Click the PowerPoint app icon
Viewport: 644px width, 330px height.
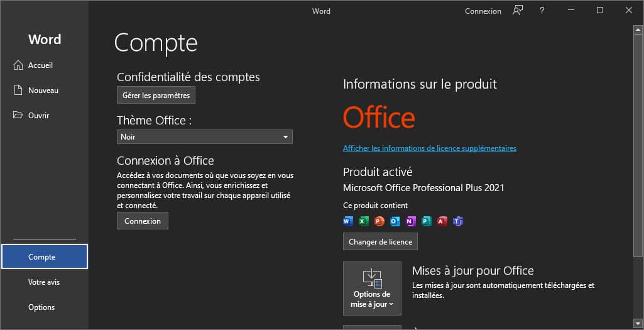point(379,221)
